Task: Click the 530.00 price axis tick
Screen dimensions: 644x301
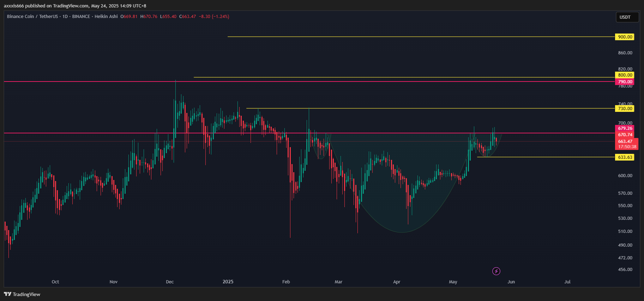Action: click(625, 218)
